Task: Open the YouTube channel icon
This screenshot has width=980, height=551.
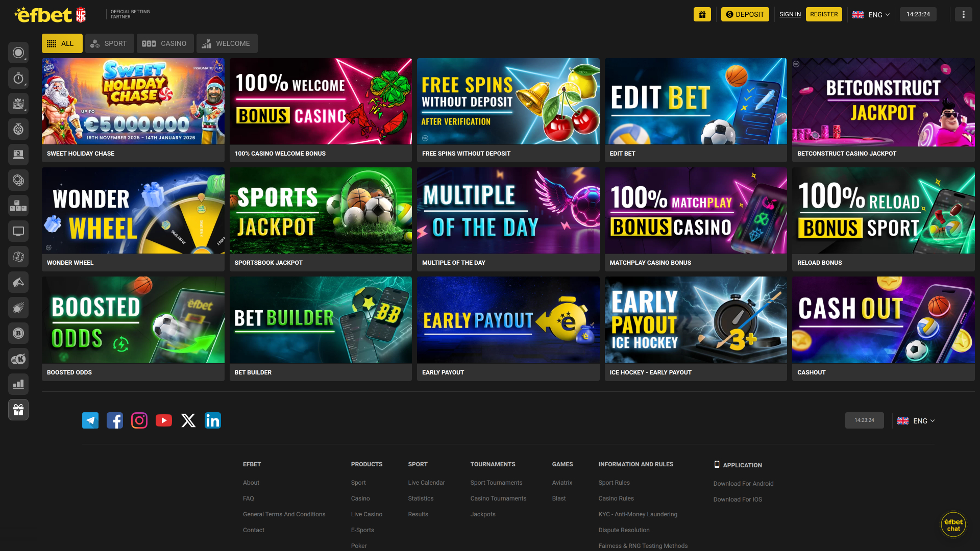Action: coord(164,420)
